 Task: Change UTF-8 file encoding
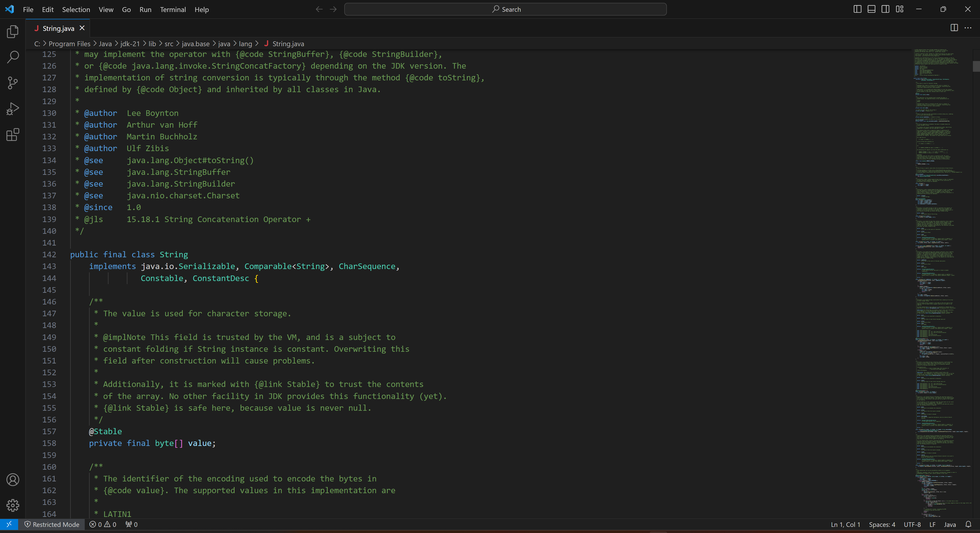click(912, 524)
